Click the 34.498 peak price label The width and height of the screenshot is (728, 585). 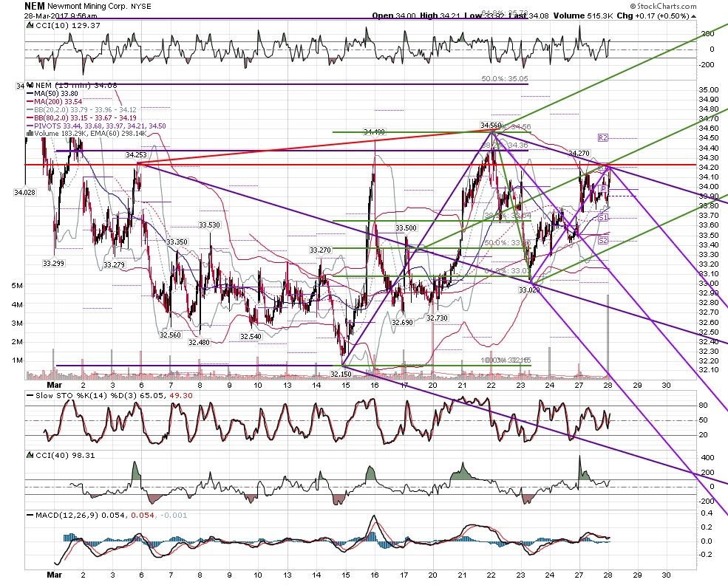point(374,132)
